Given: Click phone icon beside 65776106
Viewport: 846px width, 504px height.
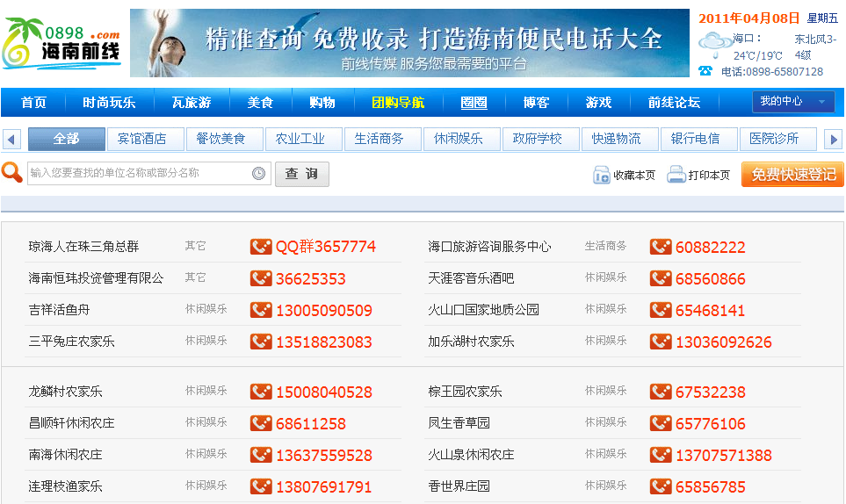Looking at the screenshot, I should (x=661, y=423).
